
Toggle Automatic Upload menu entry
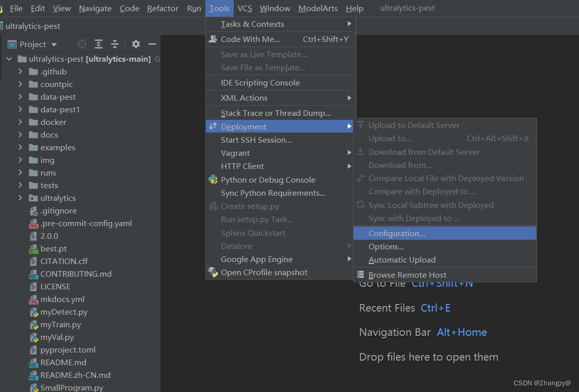click(444, 260)
